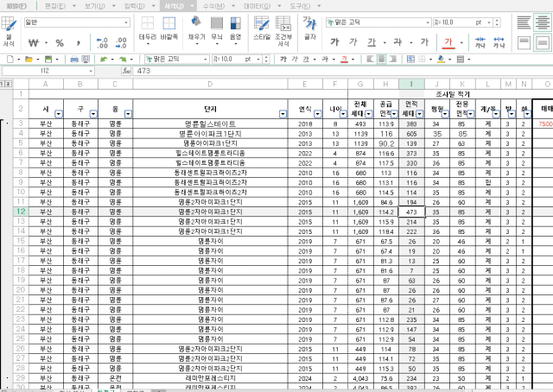Image resolution: width=553 pixels, height=392 pixels.
Task: Toggle vertical top alignment in ribbon
Action: point(524,43)
